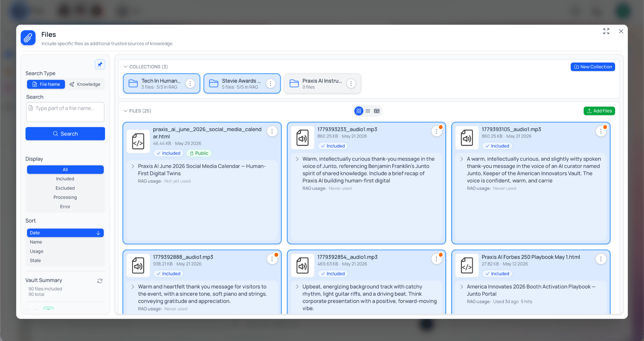Open options for Praxis AI Forbes 250 Playbook file
Image resolution: width=644 pixels, height=341 pixels.
click(x=601, y=259)
